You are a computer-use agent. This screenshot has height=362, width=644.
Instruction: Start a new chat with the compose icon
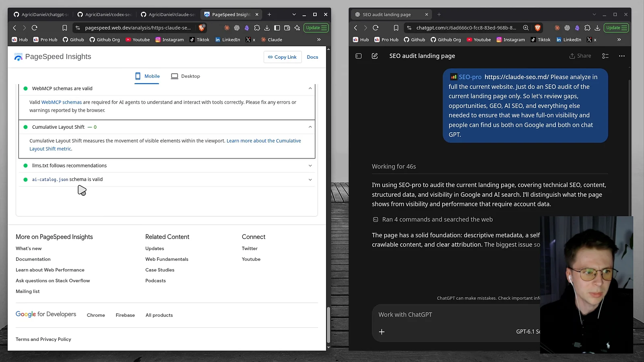pyautogui.click(x=375, y=56)
